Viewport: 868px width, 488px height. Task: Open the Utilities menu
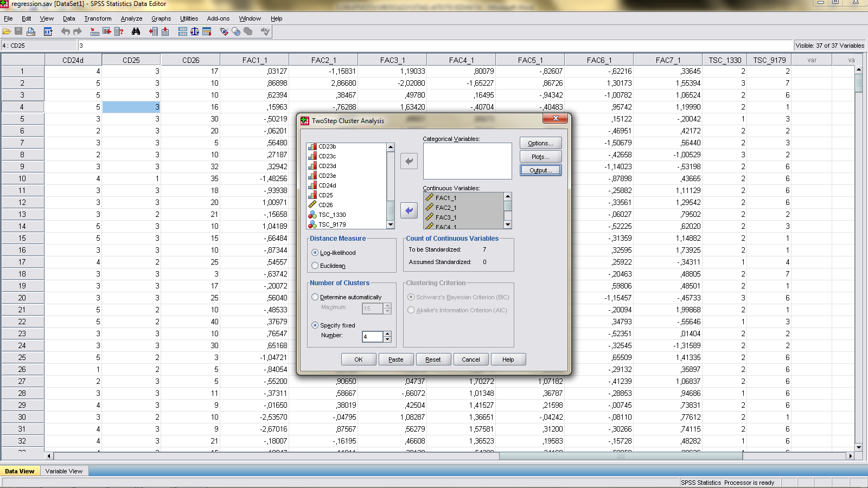(x=189, y=18)
